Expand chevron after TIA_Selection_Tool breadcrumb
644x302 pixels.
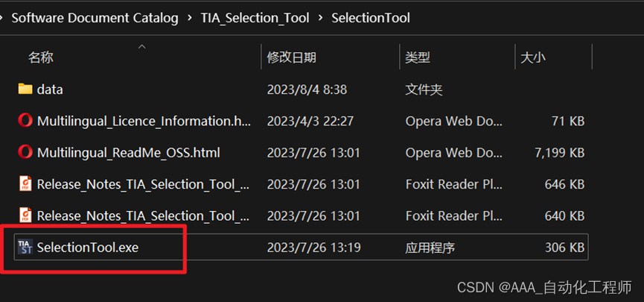pos(320,18)
